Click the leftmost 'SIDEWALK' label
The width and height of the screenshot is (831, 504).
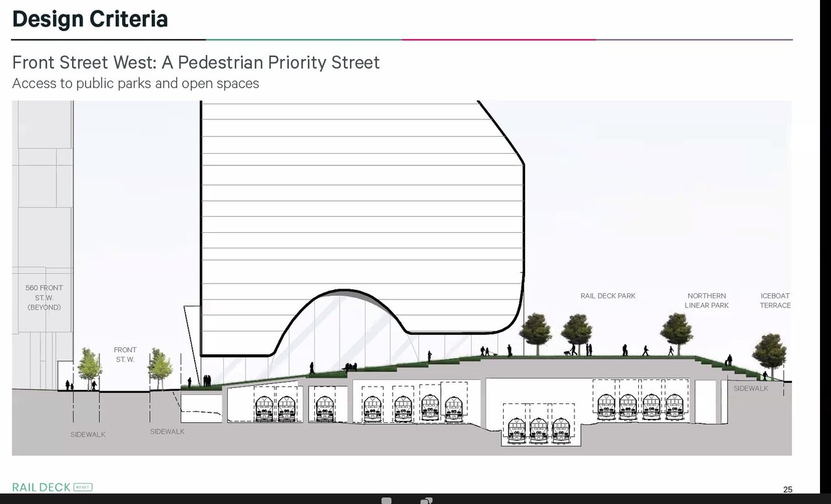88,435
